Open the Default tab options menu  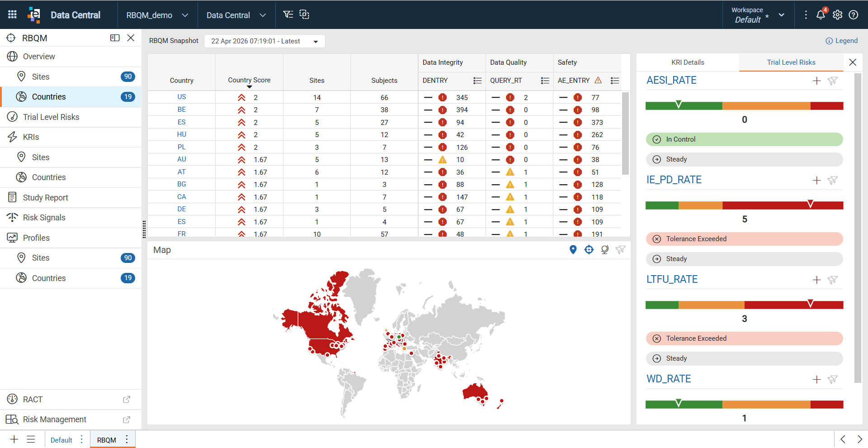81,439
